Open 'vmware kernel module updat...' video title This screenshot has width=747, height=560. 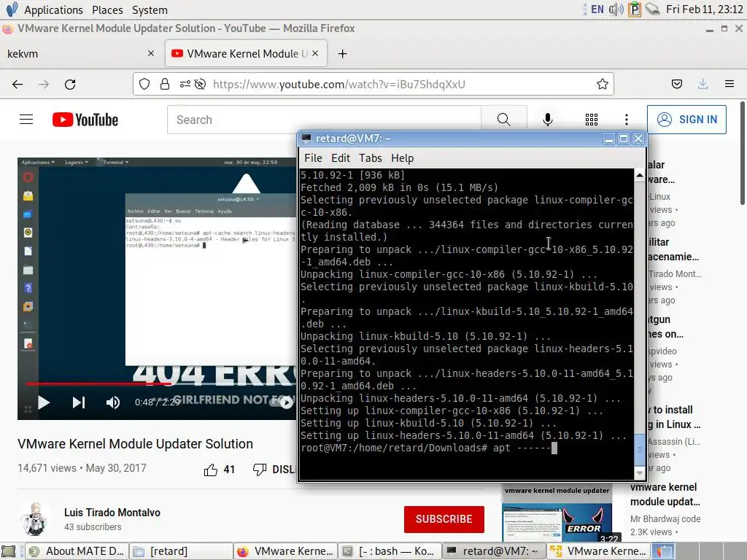665,494
